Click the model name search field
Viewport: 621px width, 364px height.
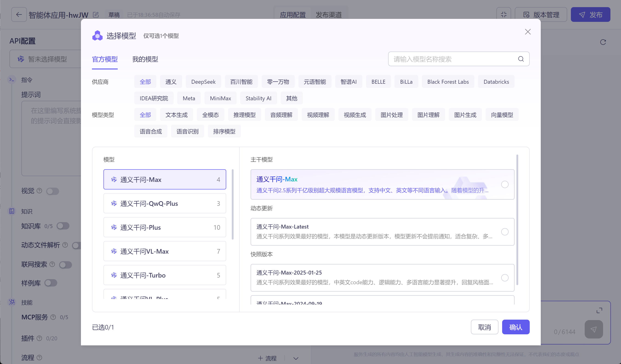click(x=459, y=59)
